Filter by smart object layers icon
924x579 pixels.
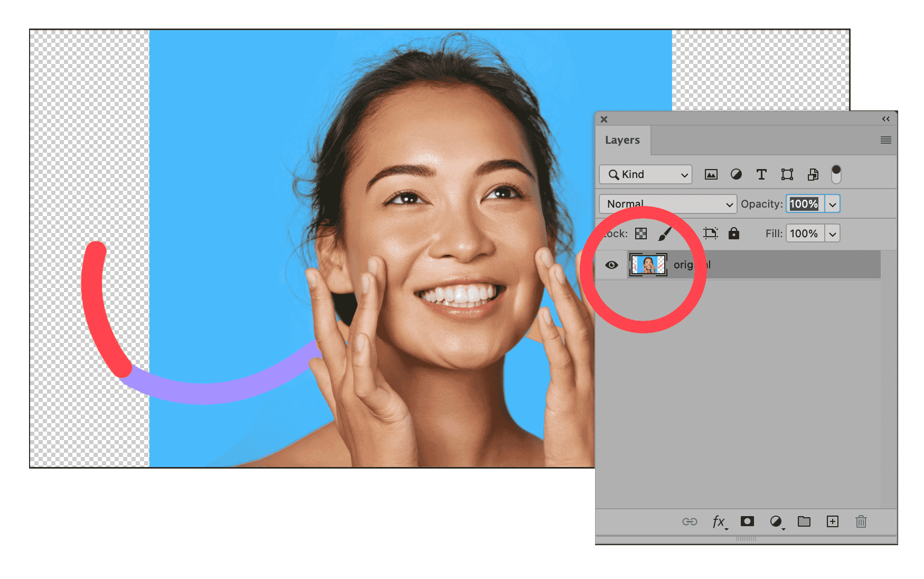(x=813, y=174)
